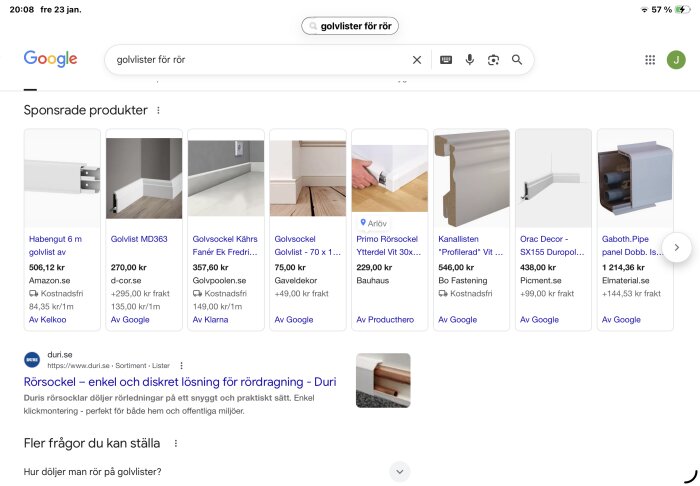Image resolution: width=700 pixels, height=486 pixels.
Task: Open Golvlist MD363 product link
Action: (139, 239)
